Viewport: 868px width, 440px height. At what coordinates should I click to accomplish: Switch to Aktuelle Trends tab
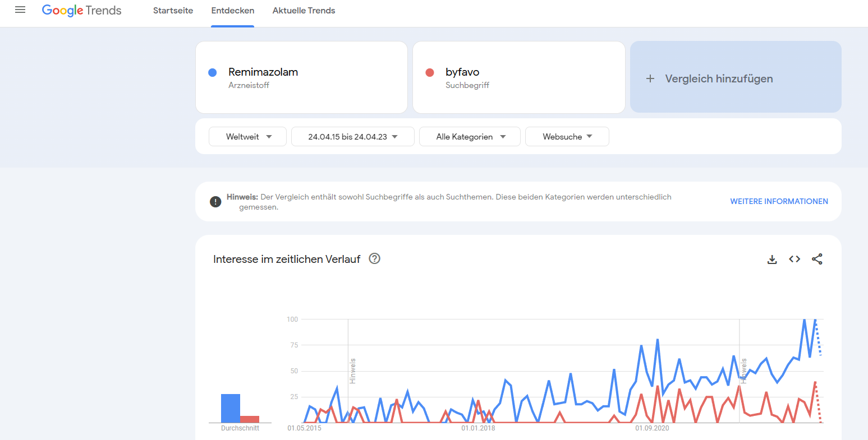304,11
